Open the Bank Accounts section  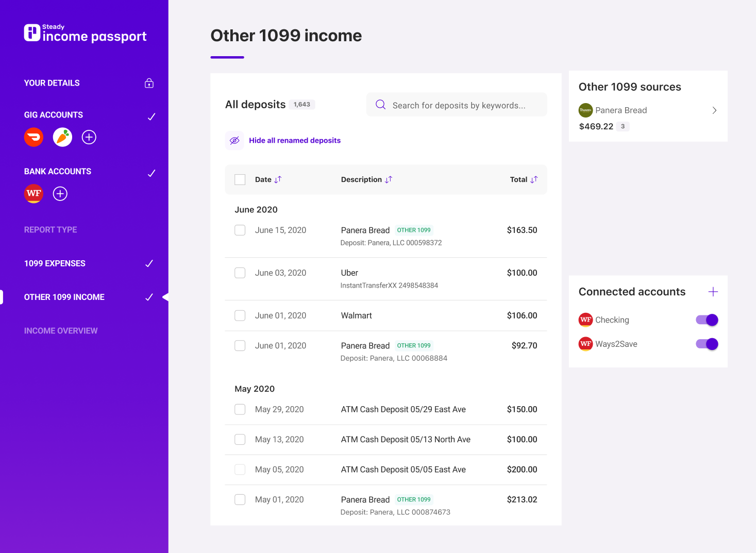58,172
